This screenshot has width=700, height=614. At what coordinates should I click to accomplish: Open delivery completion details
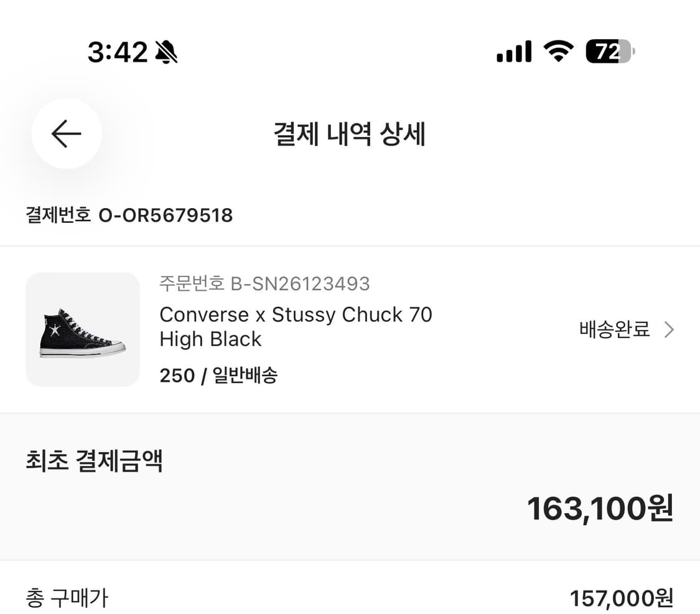point(615,329)
